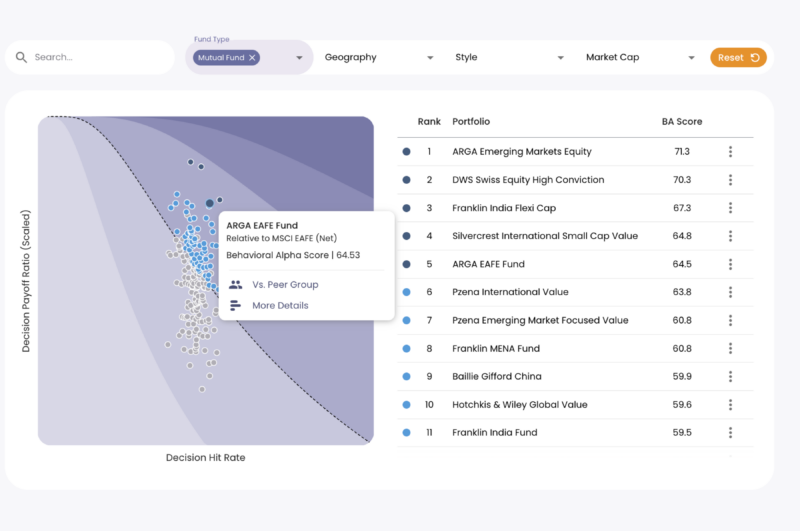Viewport: 800px width, 531px height.
Task: Click the Mutual Fund chip label
Action: [221, 58]
